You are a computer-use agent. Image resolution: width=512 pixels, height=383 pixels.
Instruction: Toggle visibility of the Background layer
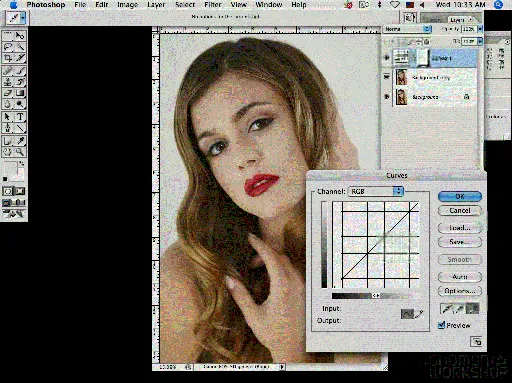point(387,96)
